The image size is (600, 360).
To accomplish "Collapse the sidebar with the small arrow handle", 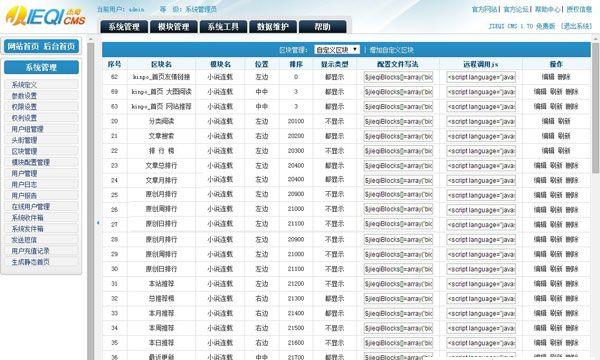I will (98, 223).
